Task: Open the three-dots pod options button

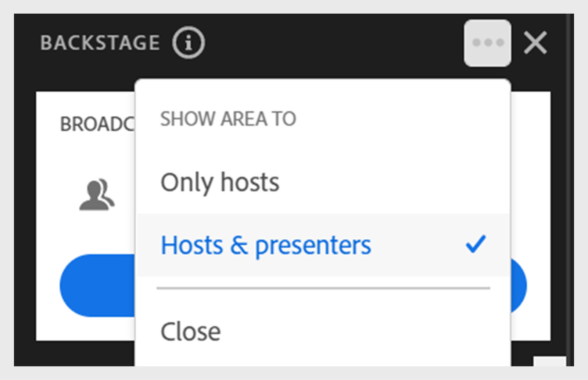Action: pos(487,43)
